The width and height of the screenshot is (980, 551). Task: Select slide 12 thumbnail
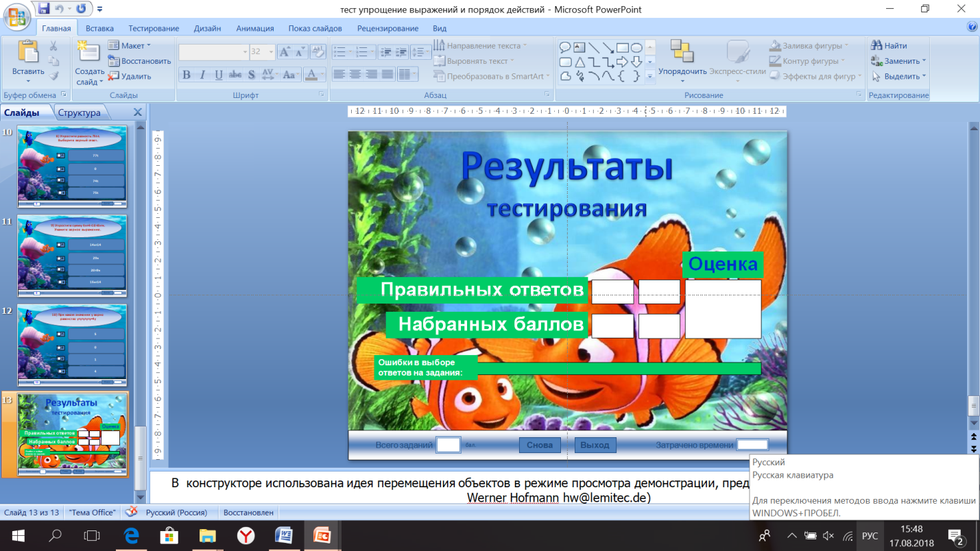(72, 345)
